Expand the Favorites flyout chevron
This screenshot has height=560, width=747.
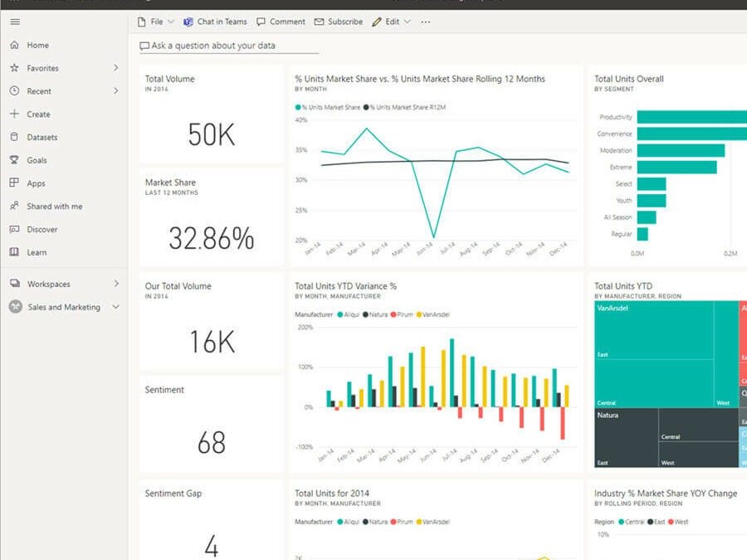pyautogui.click(x=115, y=68)
